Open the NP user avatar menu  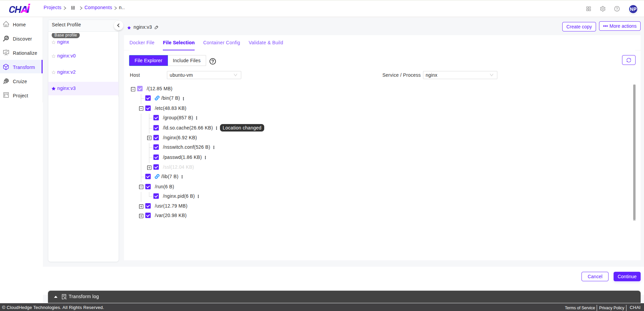pyautogui.click(x=633, y=9)
